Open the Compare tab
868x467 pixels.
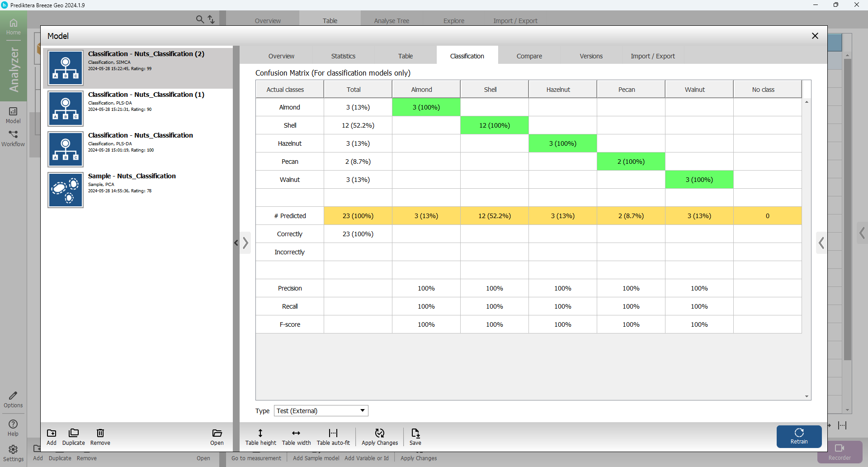pos(529,56)
